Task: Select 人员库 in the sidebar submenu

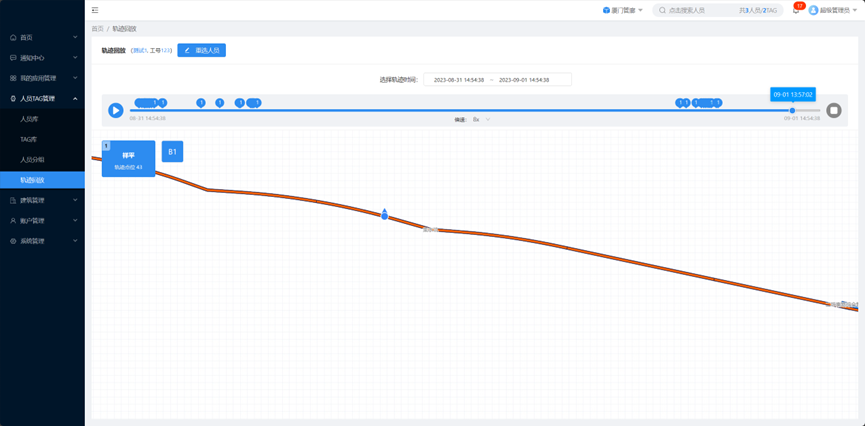Action: (x=29, y=119)
